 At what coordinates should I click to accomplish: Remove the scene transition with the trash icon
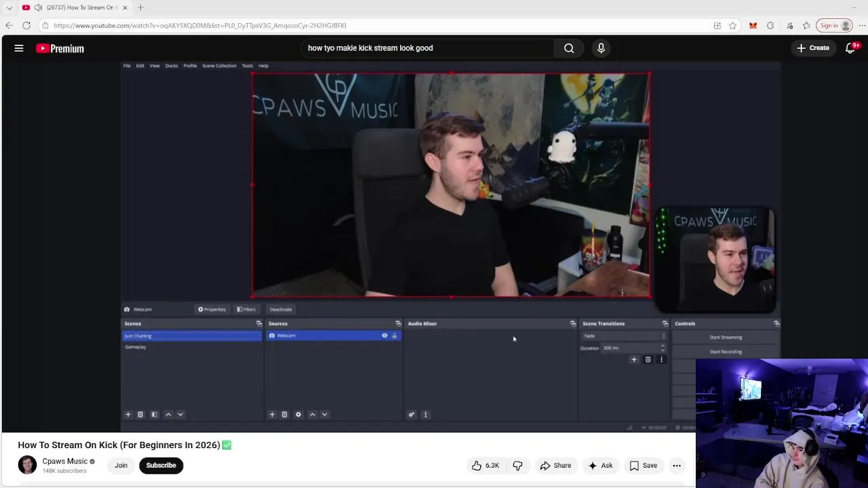[x=648, y=359]
